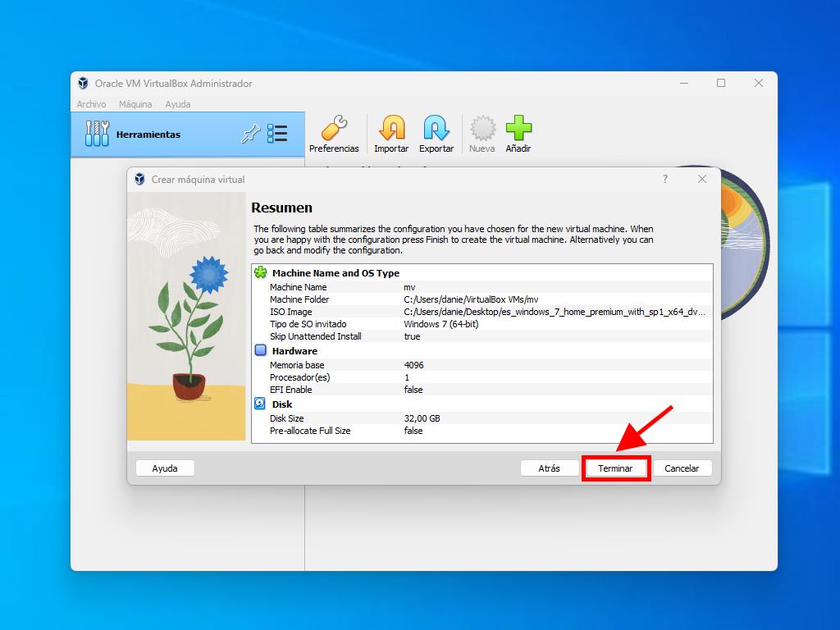This screenshot has width=840, height=630.
Task: Select the Hardware section header
Action: (294, 351)
